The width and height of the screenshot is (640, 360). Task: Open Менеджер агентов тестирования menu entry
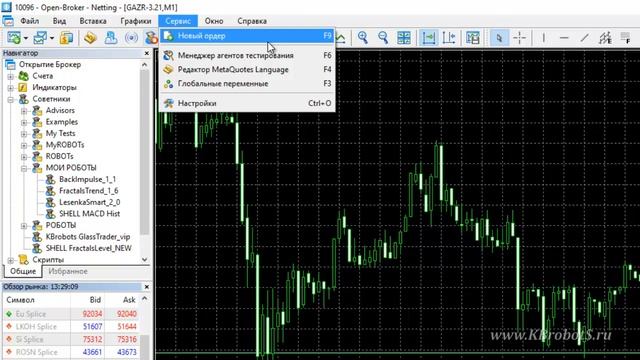coord(247,56)
